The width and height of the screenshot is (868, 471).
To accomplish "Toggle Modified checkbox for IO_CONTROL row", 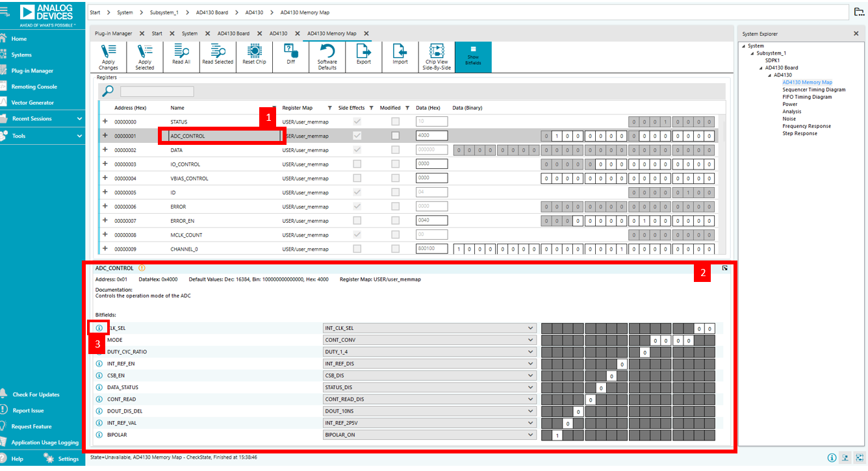I will click(x=395, y=164).
